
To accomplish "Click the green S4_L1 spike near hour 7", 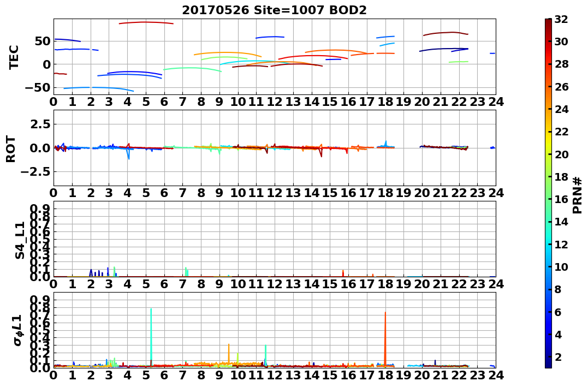I will point(186,272).
